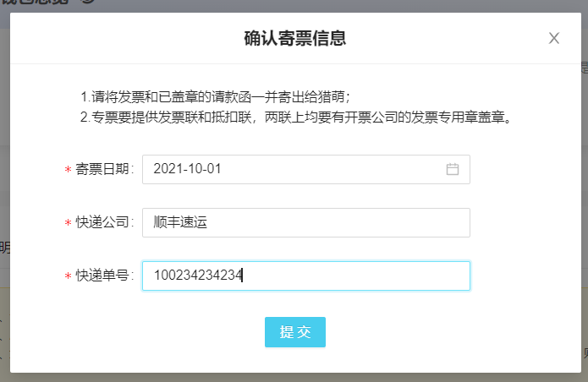
Task: Focus the 快递单号 field with 100234234234
Action: (x=306, y=276)
